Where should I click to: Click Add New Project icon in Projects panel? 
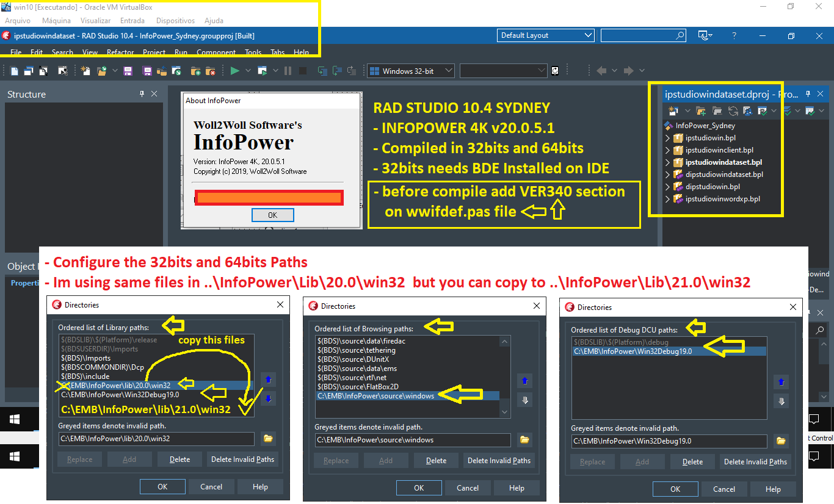[x=673, y=110]
